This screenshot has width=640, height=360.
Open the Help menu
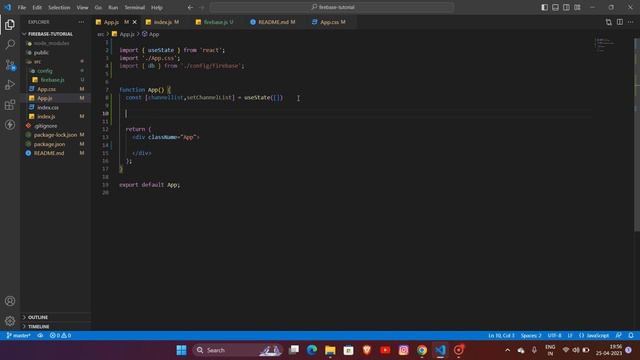coord(157,7)
